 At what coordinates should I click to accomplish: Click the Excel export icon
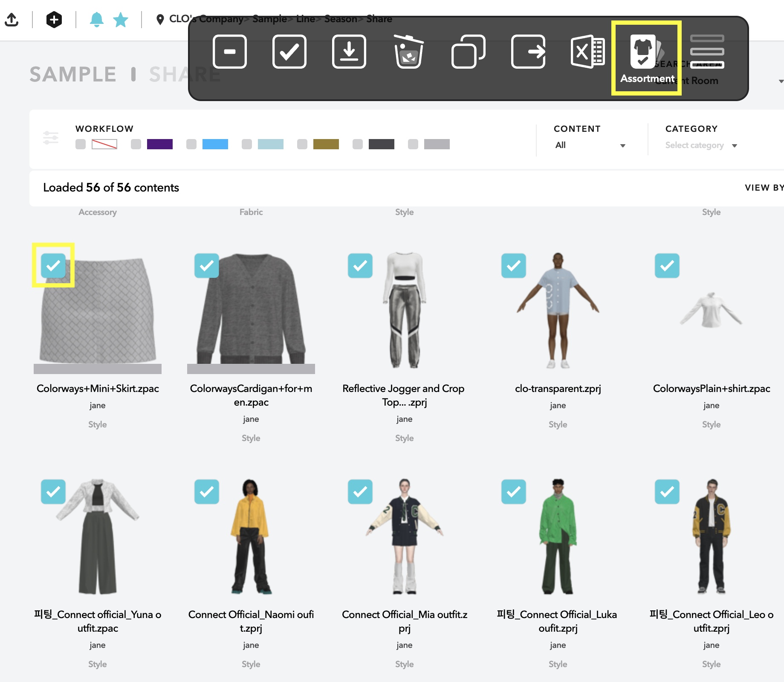[588, 52]
